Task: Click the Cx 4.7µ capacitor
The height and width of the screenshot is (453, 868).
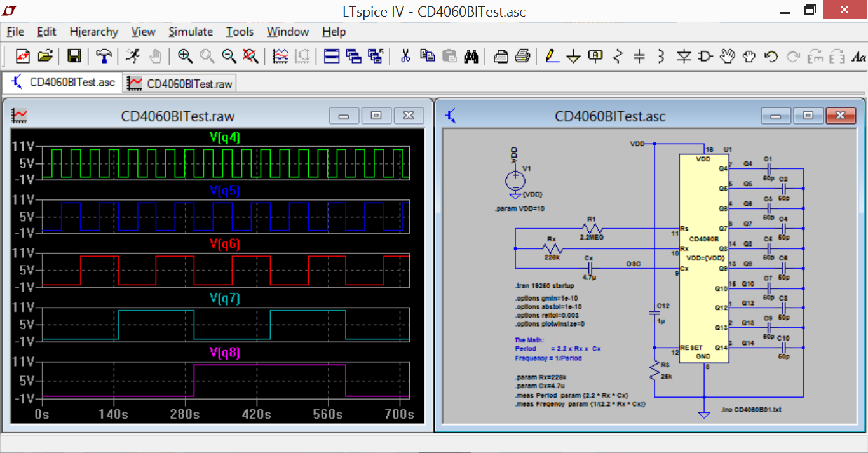Action: pyautogui.click(x=590, y=268)
